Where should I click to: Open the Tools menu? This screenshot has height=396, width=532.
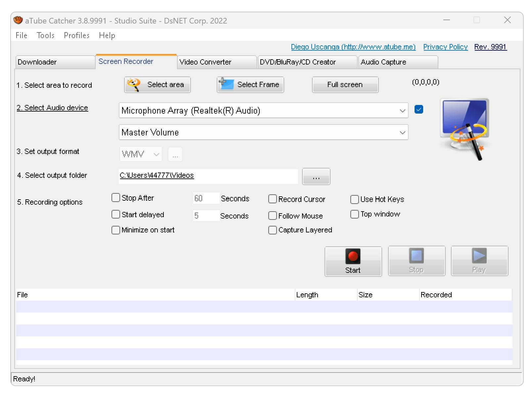tap(46, 35)
